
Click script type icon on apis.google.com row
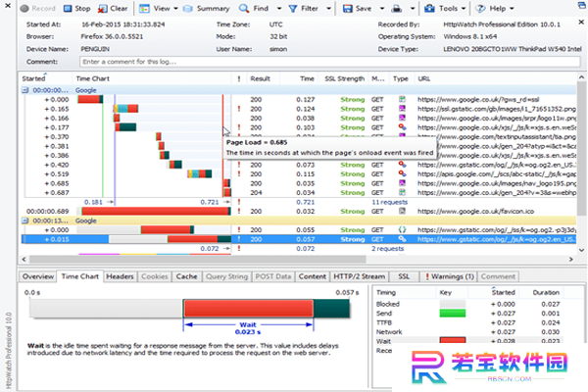(x=402, y=173)
